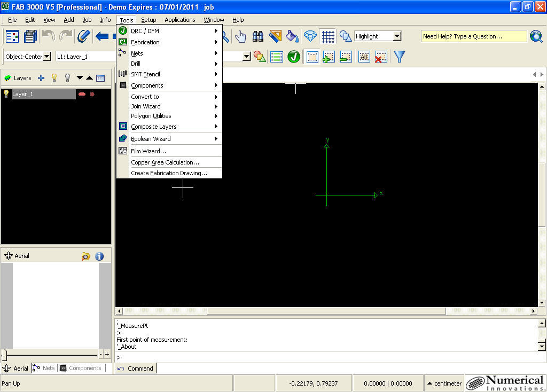This screenshot has height=392, width=547.
Task: Click the funnel filter icon
Action: 399,57
